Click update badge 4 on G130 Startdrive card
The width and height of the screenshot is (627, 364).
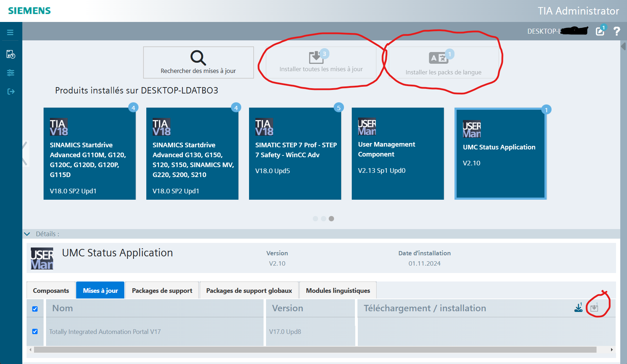click(236, 108)
